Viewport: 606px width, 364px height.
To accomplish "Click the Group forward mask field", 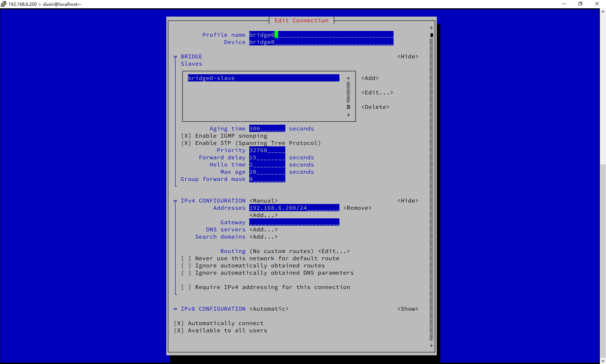I will click(x=267, y=179).
